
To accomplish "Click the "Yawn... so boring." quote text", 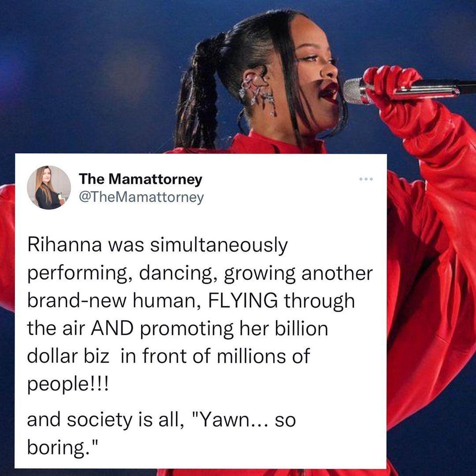I will point(161,434).
